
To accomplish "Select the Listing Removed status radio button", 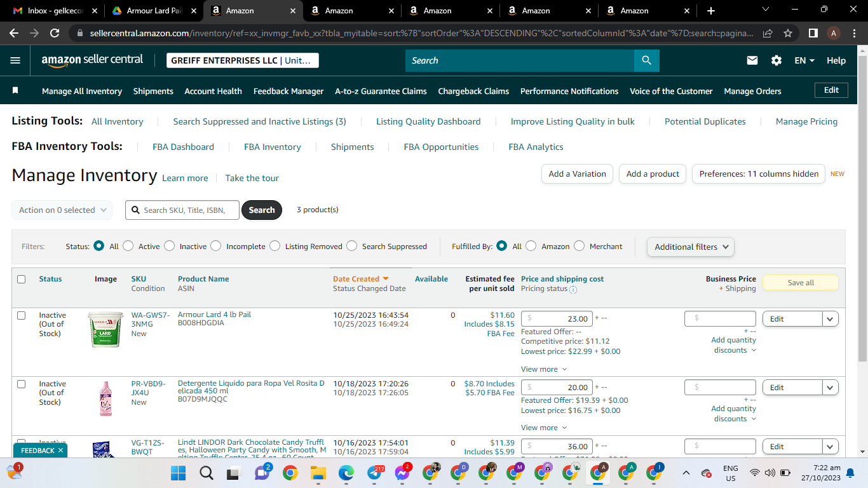I will pyautogui.click(x=275, y=246).
